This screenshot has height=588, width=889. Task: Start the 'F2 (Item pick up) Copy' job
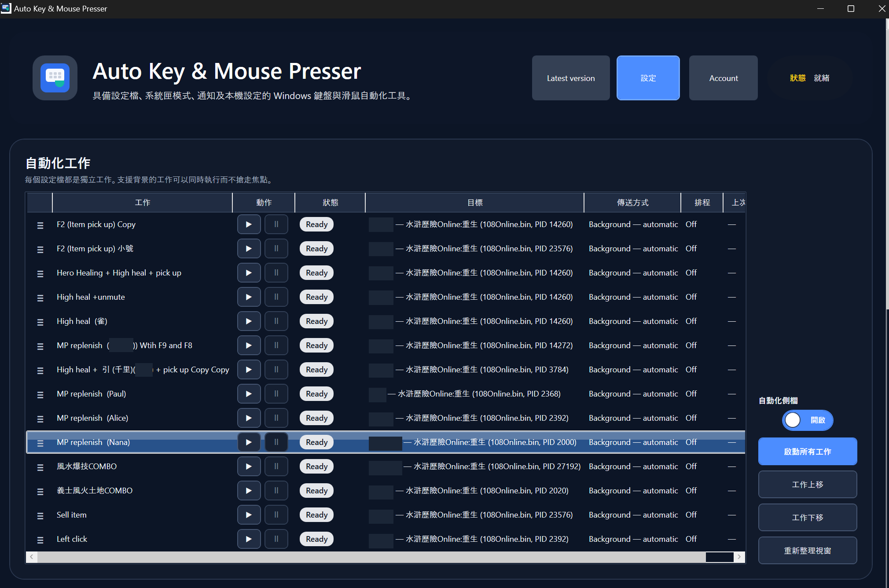pos(249,224)
